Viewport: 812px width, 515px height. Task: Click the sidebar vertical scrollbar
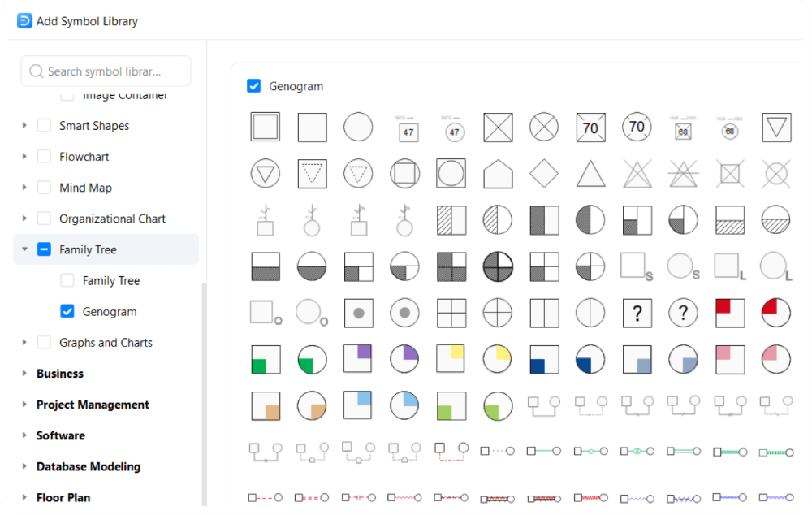(204, 394)
